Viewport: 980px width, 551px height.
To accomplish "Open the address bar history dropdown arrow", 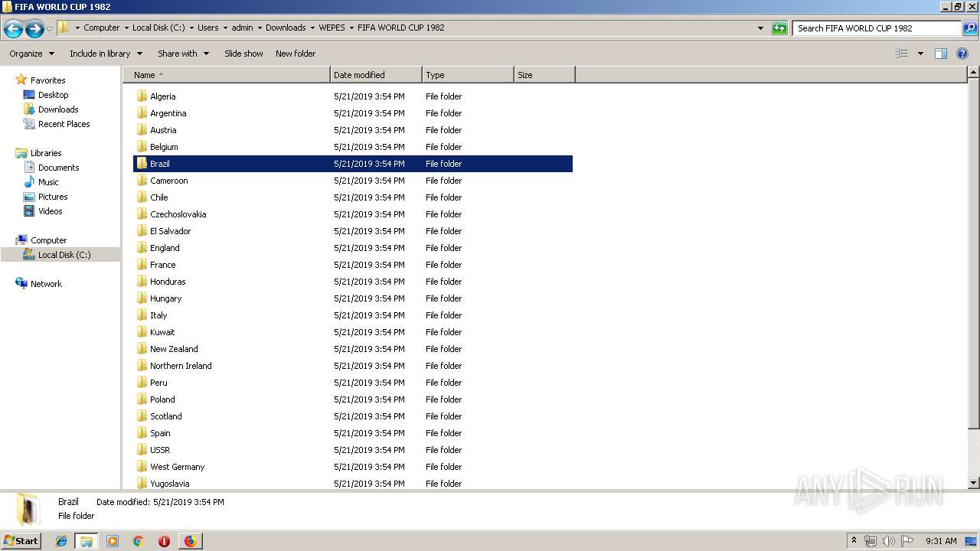I will click(760, 28).
